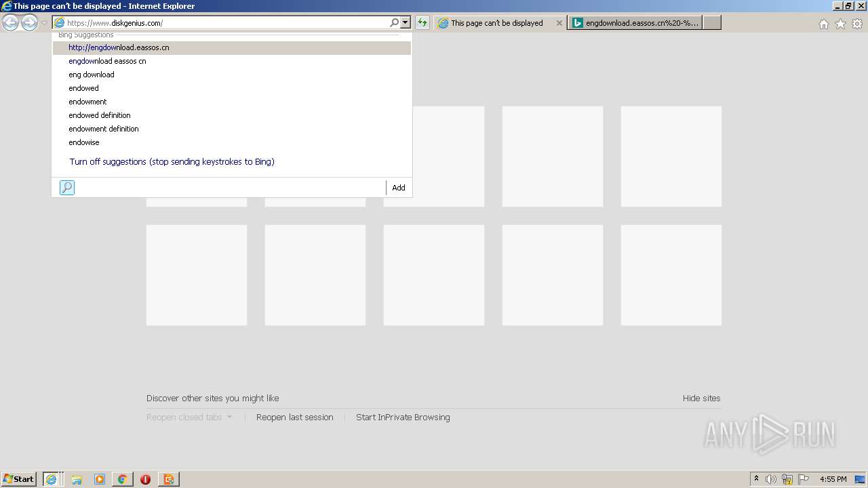
Task: Switch to the 'This page can't be displayed' tab
Action: point(496,23)
